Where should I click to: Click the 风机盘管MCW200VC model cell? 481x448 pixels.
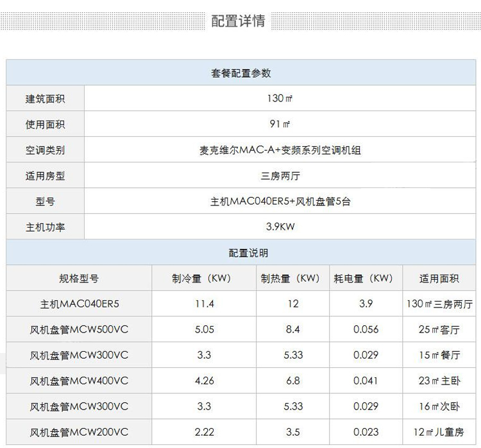79,432
